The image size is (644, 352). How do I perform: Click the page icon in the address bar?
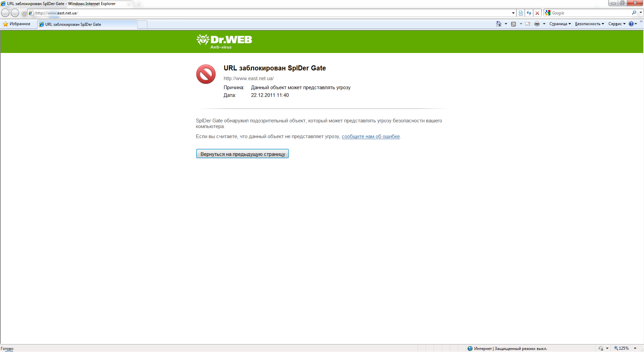(31, 13)
